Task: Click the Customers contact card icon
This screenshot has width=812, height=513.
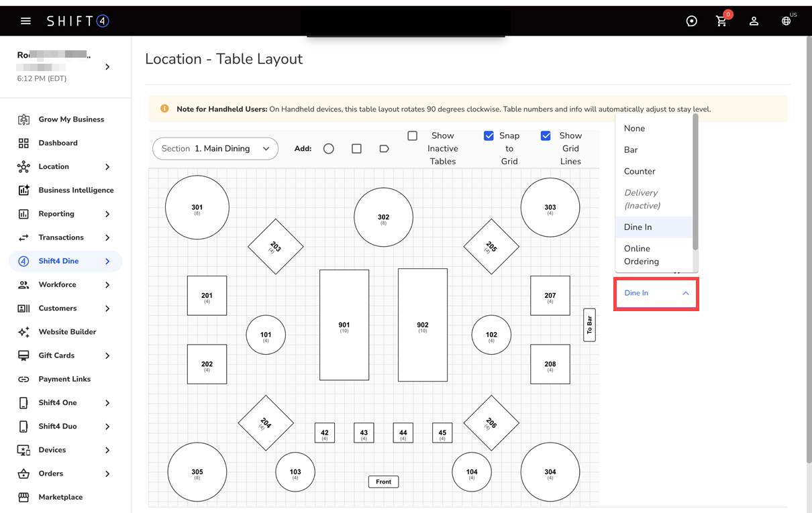Action: click(x=23, y=308)
